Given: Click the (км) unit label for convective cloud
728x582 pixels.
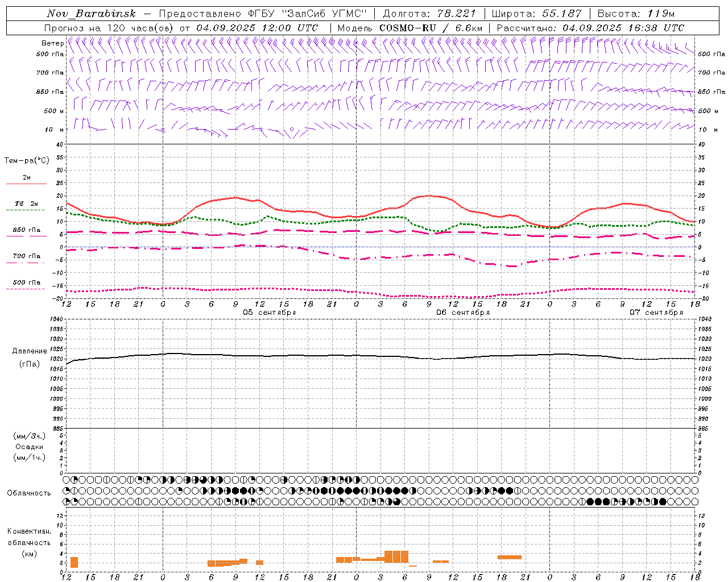Looking at the screenshot, I should (29, 554).
